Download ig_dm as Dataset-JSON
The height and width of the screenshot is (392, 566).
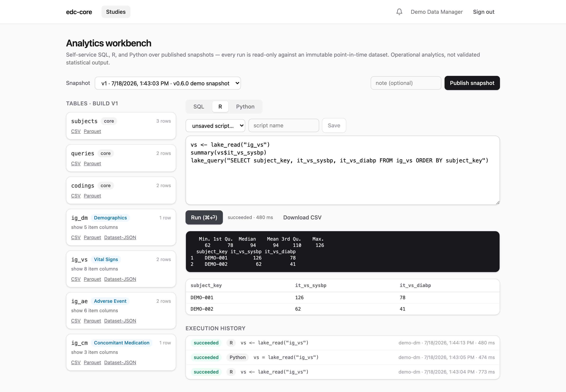[120, 237]
